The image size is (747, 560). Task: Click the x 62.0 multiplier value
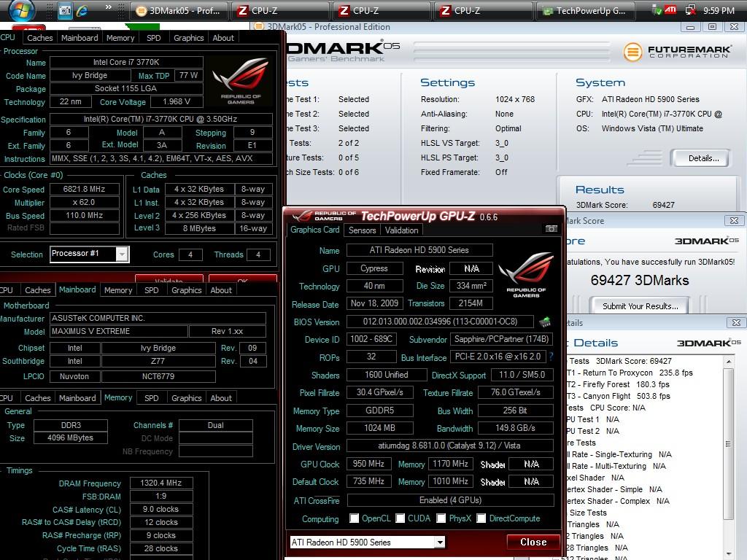click(x=85, y=203)
